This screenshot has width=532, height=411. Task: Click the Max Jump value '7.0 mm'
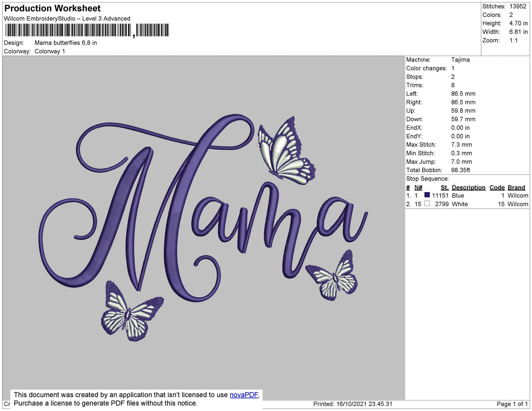coord(462,162)
